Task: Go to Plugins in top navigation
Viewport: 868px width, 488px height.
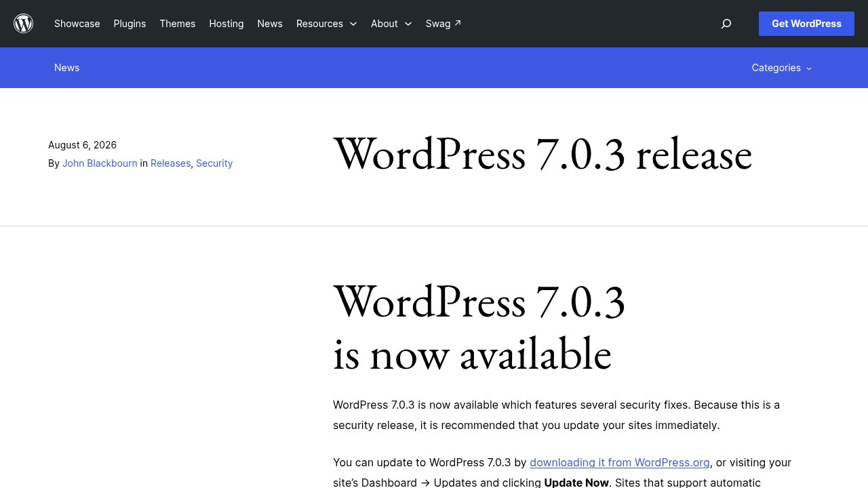Action: (x=130, y=24)
